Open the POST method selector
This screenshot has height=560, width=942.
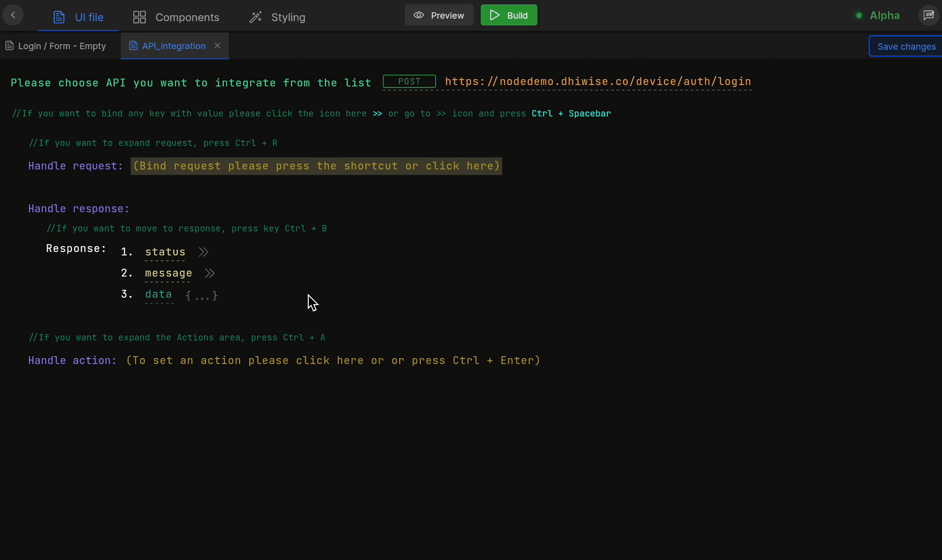click(410, 81)
